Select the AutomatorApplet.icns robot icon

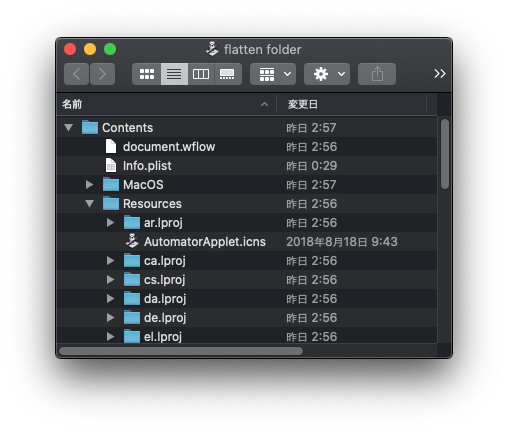point(132,241)
